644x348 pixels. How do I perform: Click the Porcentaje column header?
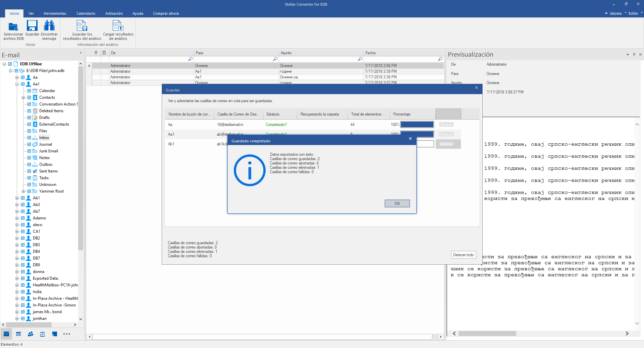pyautogui.click(x=413, y=114)
